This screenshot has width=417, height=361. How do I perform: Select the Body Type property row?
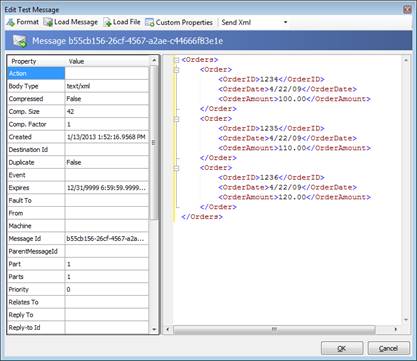tap(78, 86)
